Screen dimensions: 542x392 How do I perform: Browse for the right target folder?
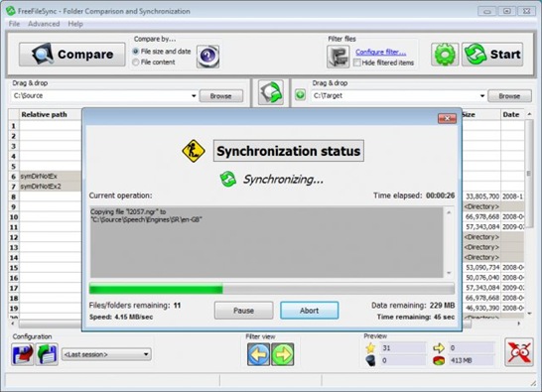(x=509, y=96)
